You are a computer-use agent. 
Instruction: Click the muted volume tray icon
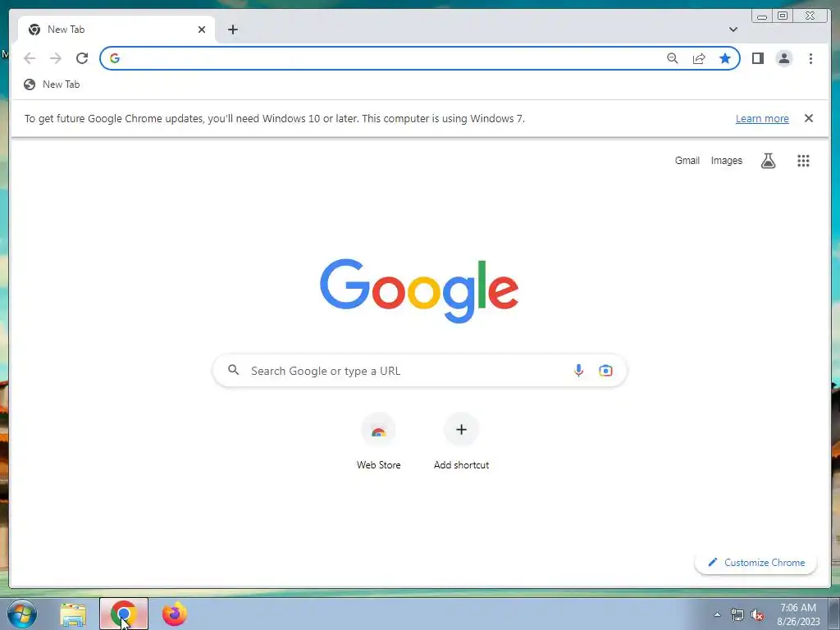757,615
